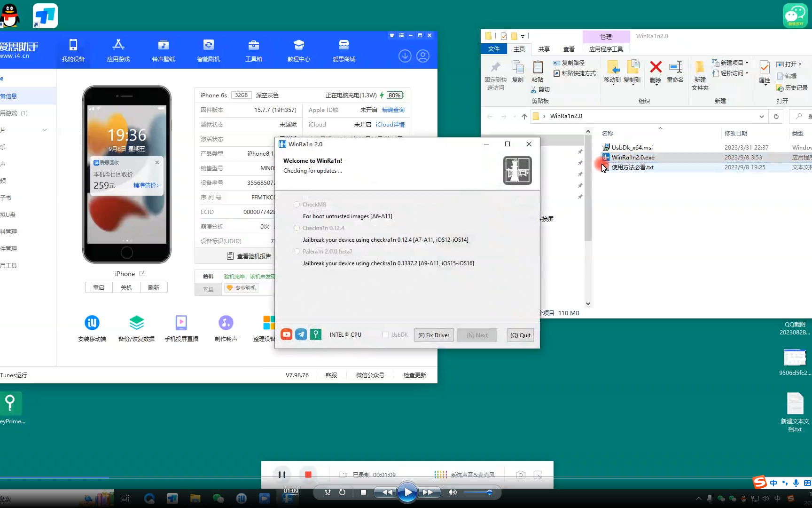Select the UsbDk_x64.msi file
Viewport: 812px width, 508px height.
pos(632,147)
